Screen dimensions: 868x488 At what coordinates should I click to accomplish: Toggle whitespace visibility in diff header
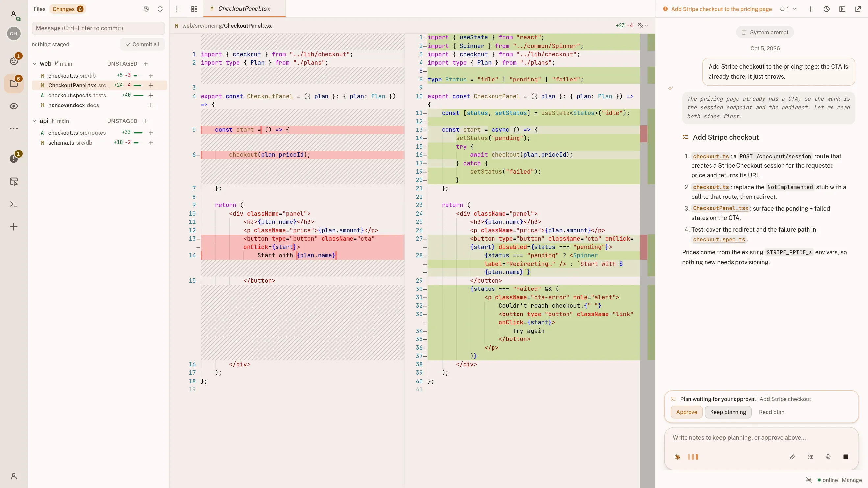click(640, 26)
